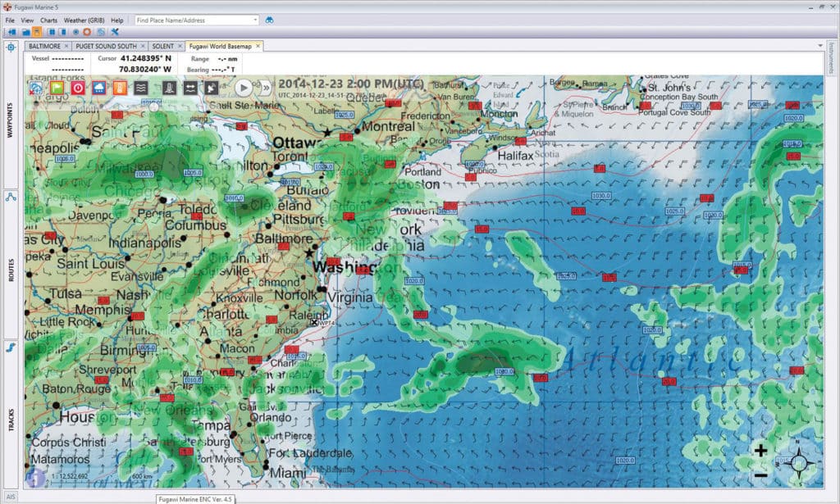The height and width of the screenshot is (504, 840).
Task: Click the weather download cloud icon
Action: click(36, 87)
